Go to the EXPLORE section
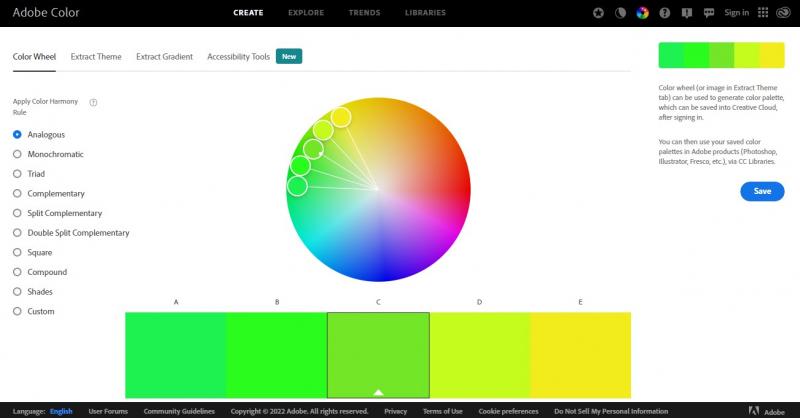Screen dimensions: 800x418 (x=306, y=13)
